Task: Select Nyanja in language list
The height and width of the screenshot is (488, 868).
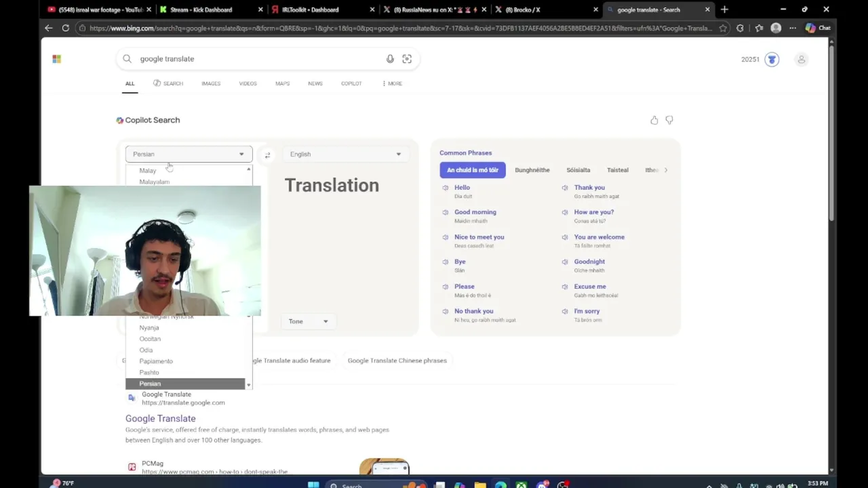Action: (185, 327)
